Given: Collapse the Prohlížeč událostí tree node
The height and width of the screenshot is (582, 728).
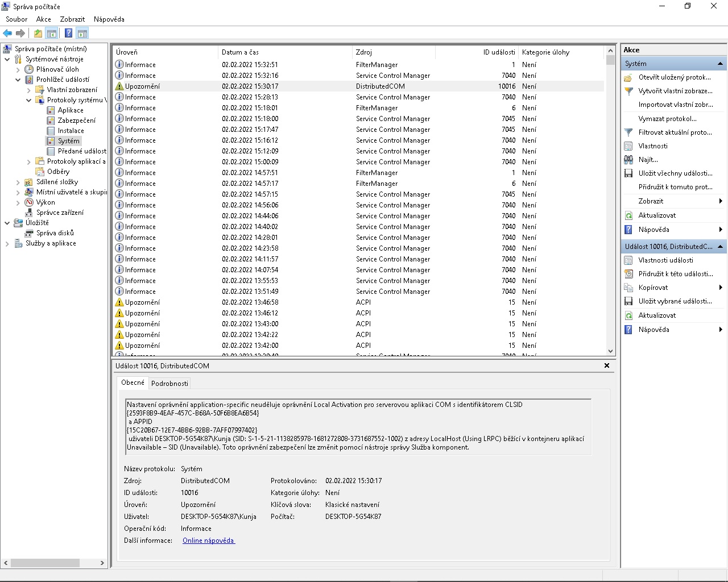Looking at the screenshot, I should click(18, 80).
